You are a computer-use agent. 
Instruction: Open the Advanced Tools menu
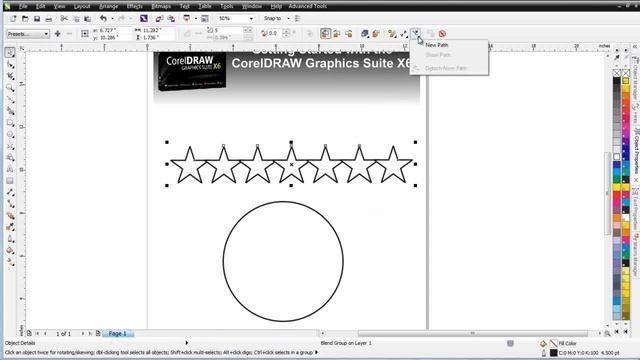click(x=307, y=6)
